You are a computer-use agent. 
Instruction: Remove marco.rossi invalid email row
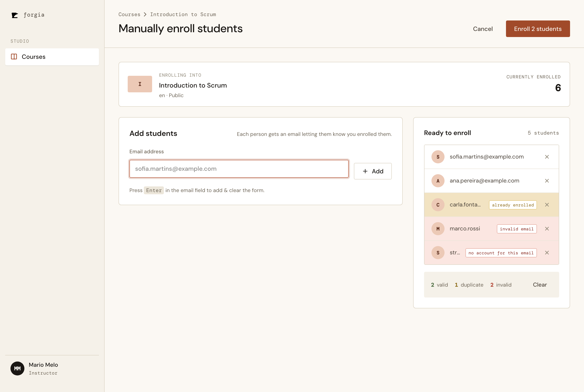(x=547, y=229)
